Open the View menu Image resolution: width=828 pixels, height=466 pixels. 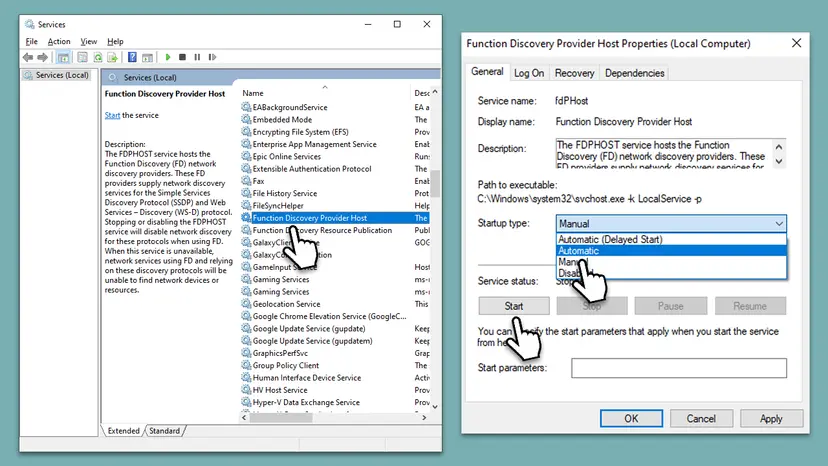(x=89, y=41)
